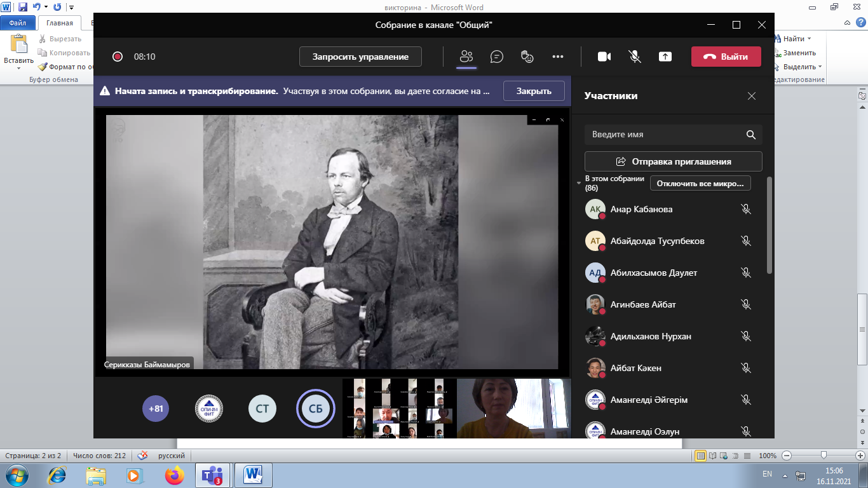Screen dimensions: 868x488
Task: Collapse the 'В этом собрании' participants section
Action: (x=579, y=184)
